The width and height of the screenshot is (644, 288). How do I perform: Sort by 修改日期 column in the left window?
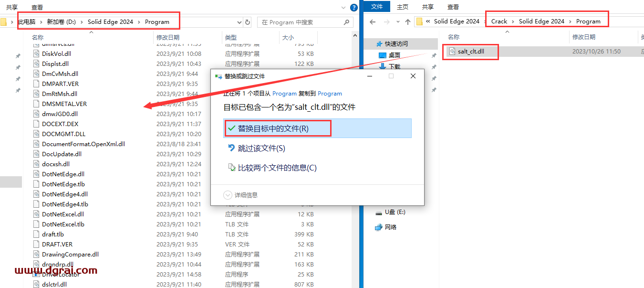coord(168,37)
